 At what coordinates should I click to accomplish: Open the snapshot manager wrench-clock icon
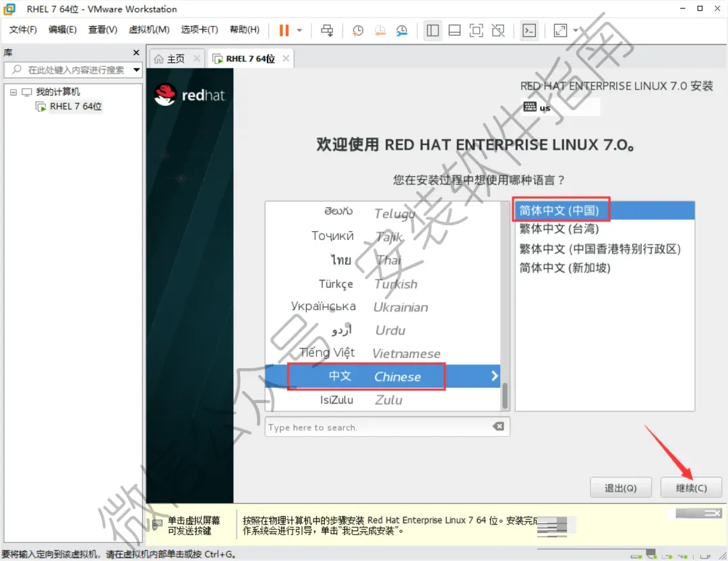(402, 30)
